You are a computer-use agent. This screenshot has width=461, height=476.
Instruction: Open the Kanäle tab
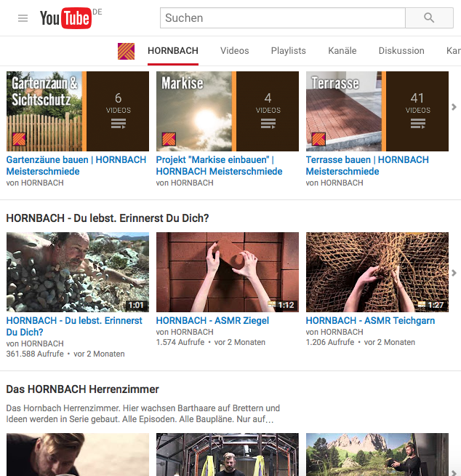pyautogui.click(x=342, y=51)
